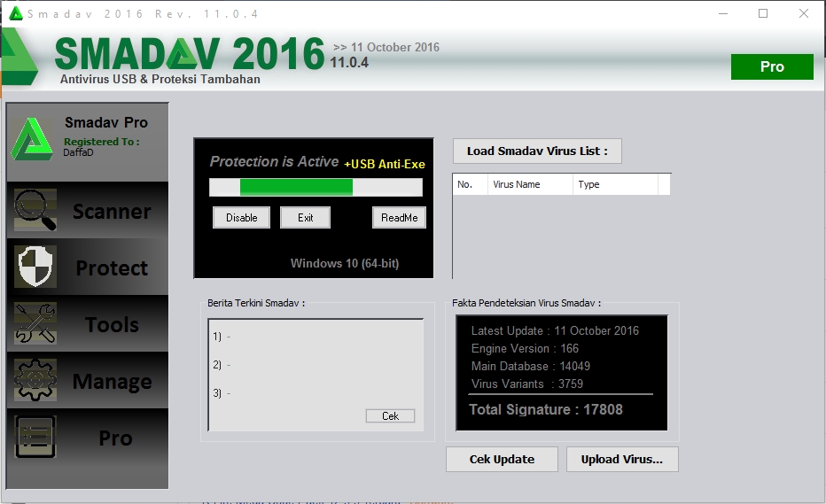This screenshot has height=504, width=826.
Task: Click news item 1) in Berita Terkini
Action: point(222,337)
